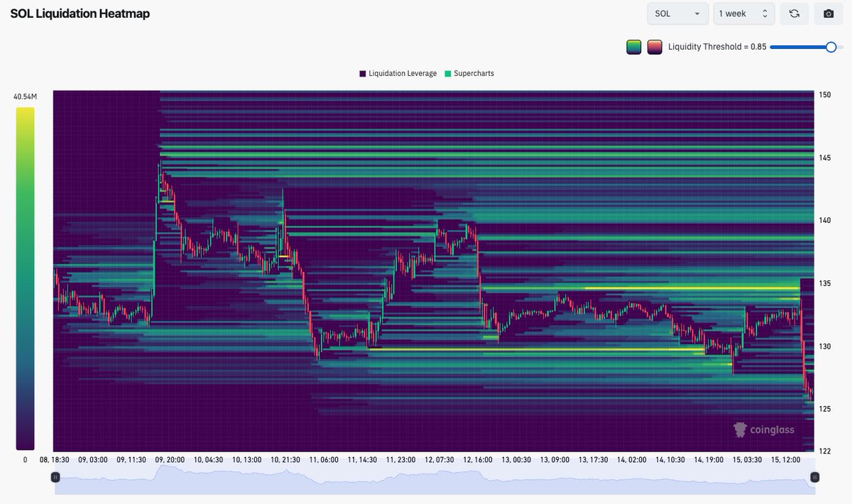852x504 pixels.
Task: Open the 1 week timeframe selector
Action: [x=743, y=13]
